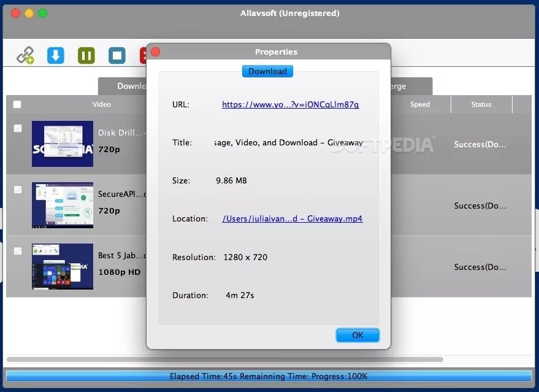Click the Status column header
539x392 pixels.
tap(481, 104)
